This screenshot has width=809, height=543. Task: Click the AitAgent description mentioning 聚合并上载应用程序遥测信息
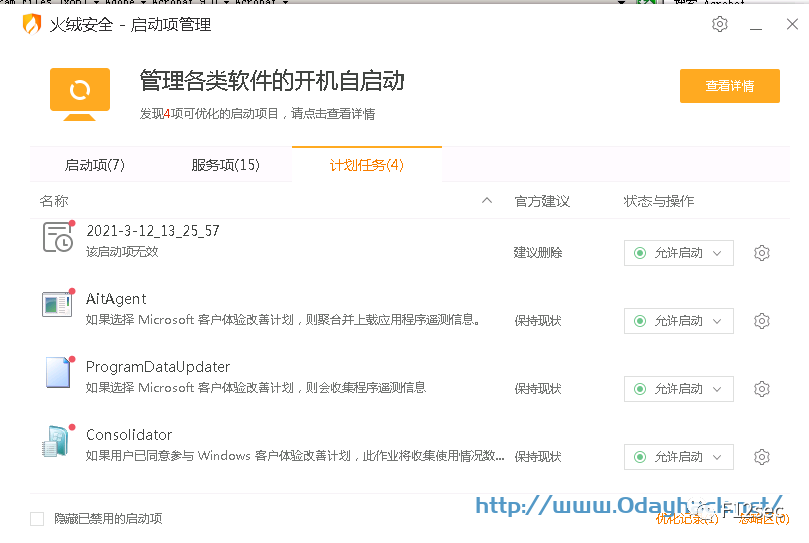(x=283, y=320)
